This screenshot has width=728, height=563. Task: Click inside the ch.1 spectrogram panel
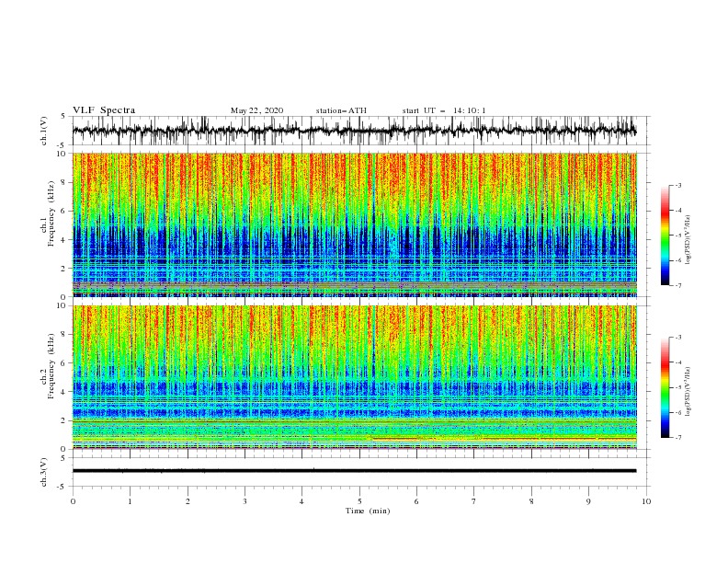[354, 224]
